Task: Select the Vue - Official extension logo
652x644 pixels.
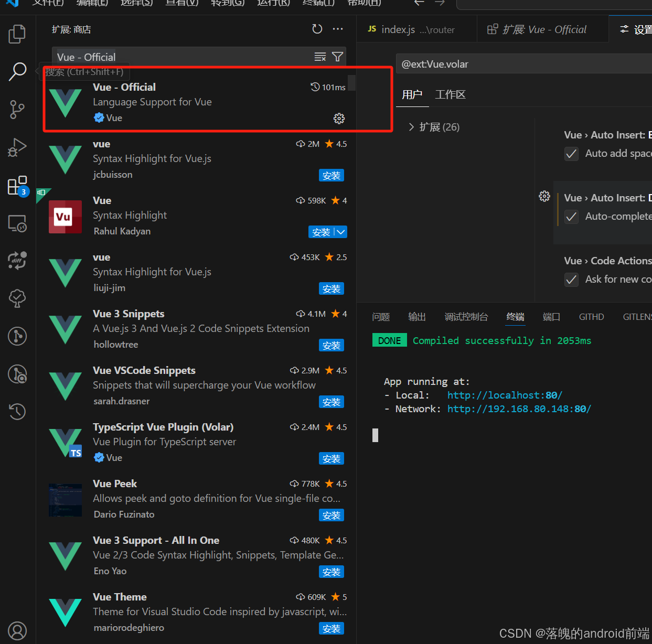Action: point(65,103)
